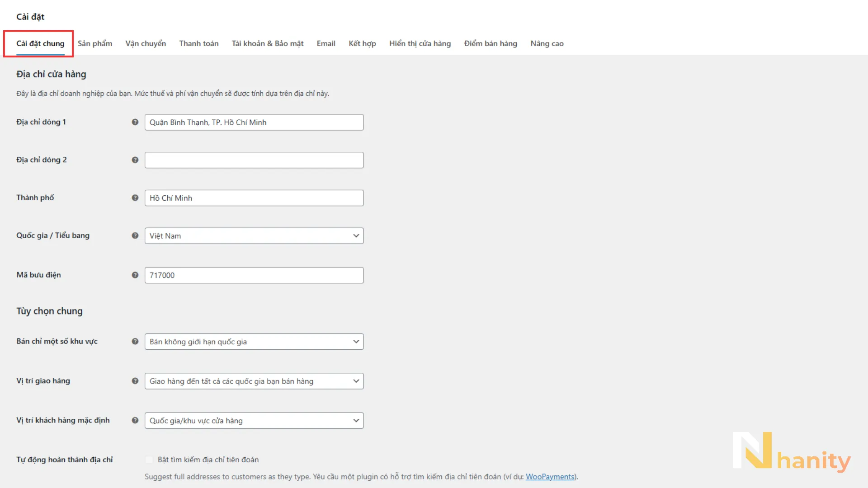Switch to the Sản phẩm tab
The width and height of the screenshot is (868, 488).
(95, 43)
